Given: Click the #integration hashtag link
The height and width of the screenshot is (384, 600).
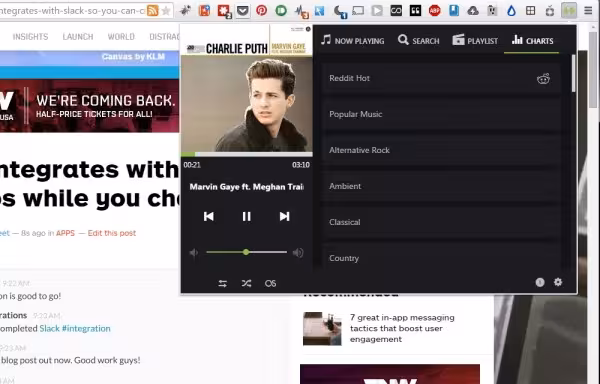Looking at the screenshot, I should tap(86, 329).
